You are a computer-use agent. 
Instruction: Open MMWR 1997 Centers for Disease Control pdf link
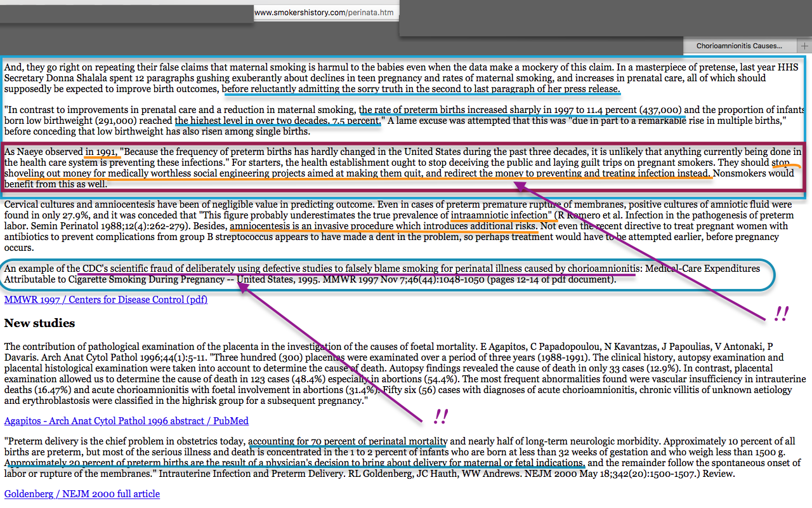(x=105, y=300)
